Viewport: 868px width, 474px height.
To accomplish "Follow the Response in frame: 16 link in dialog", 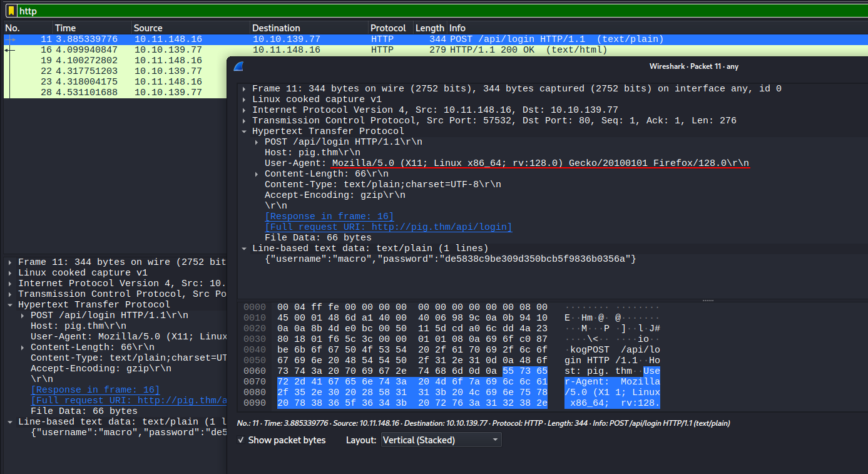I will click(329, 217).
